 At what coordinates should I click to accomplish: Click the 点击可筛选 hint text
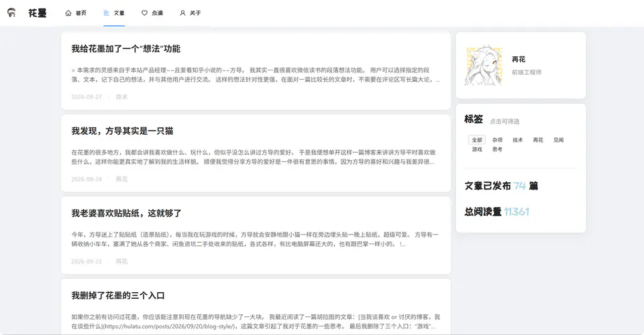tap(504, 121)
